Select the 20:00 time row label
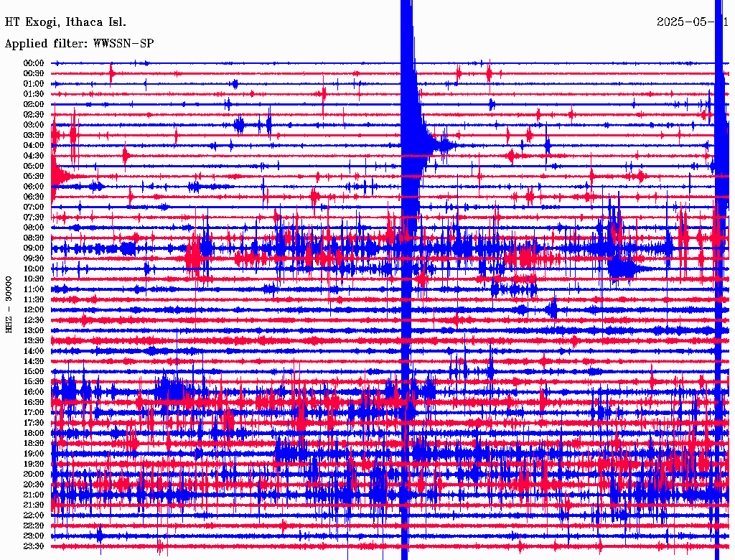Viewport: 735px width, 560px height. coord(34,475)
